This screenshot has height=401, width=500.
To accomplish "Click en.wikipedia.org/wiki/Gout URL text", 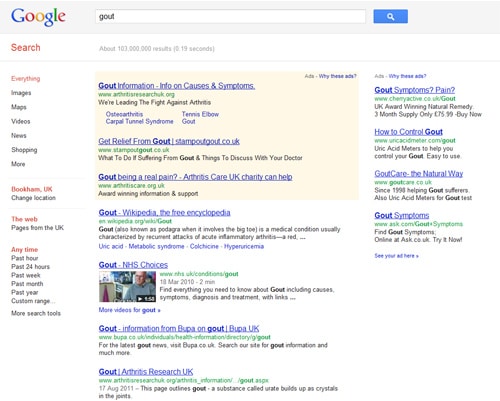I will point(135,221).
